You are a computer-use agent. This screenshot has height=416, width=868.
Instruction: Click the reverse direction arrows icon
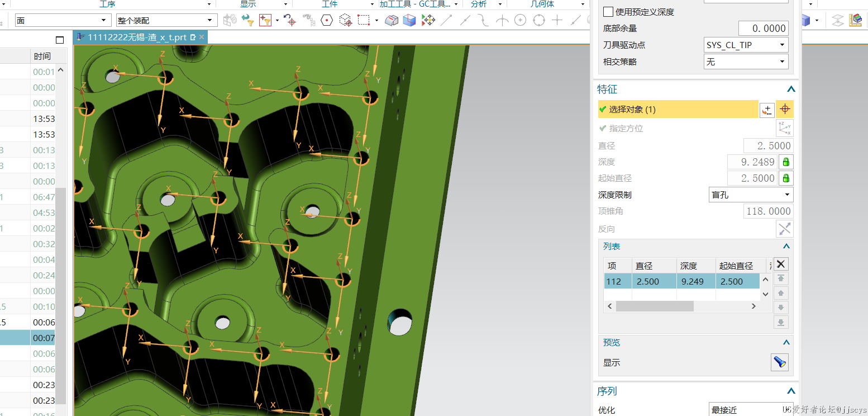(785, 229)
